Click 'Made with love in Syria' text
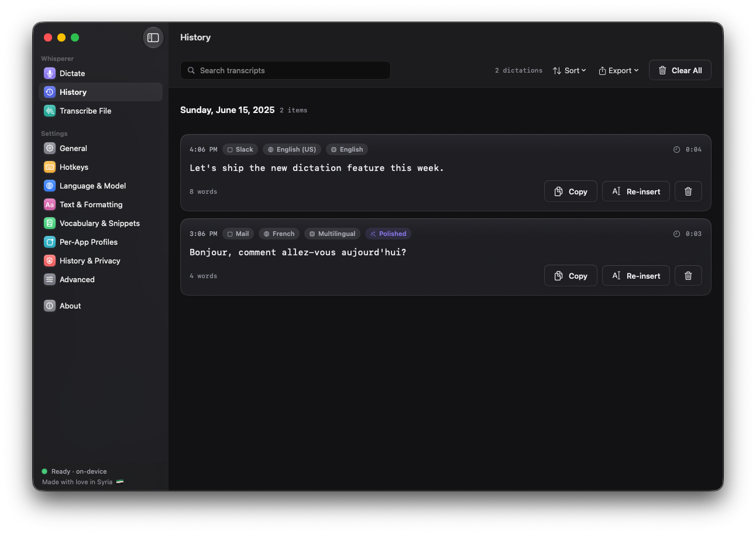The width and height of the screenshot is (756, 534). [x=77, y=482]
